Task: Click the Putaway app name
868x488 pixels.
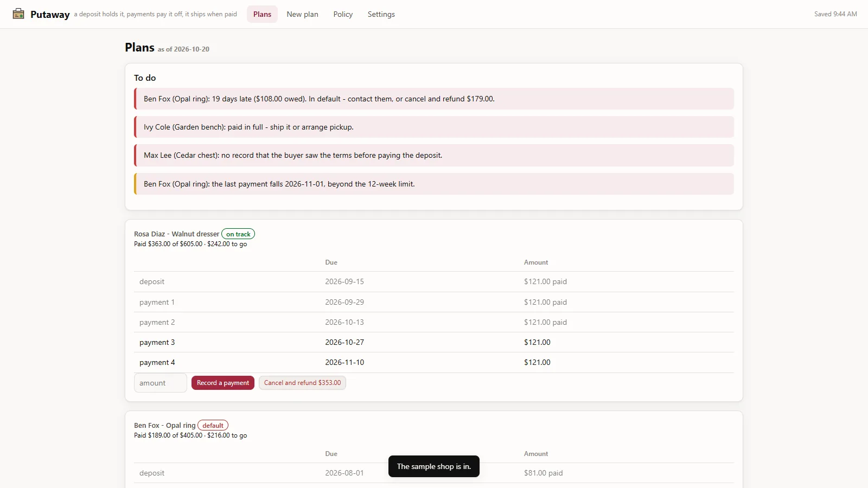Action: tap(50, 15)
